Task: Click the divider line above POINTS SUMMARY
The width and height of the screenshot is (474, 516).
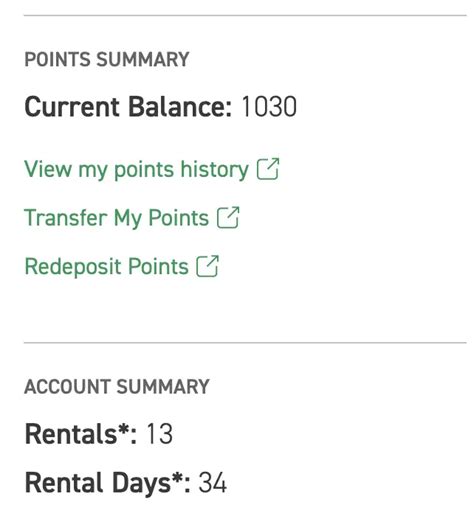Action: [x=245, y=15]
